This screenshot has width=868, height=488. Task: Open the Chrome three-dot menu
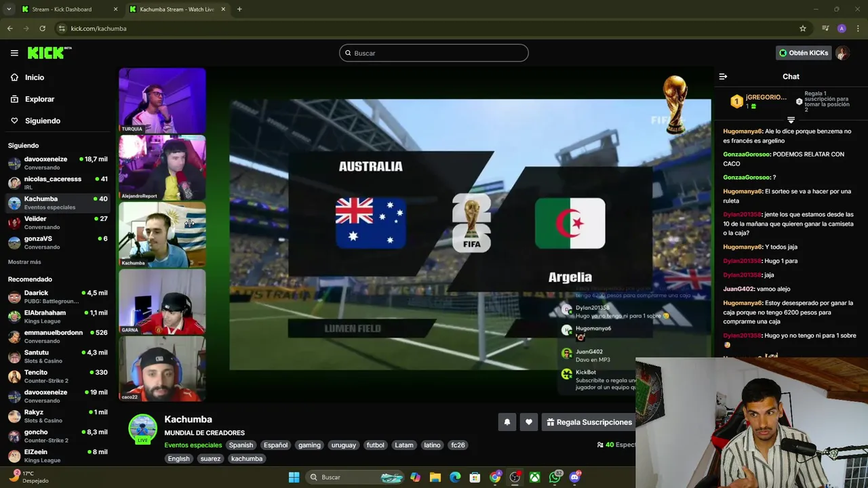pos(858,28)
